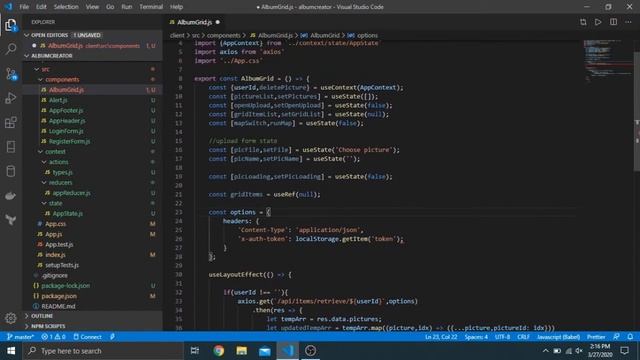Click the components breadcrumb in editor path
Image resolution: width=640 pixels, height=360 pixels.
223,36
